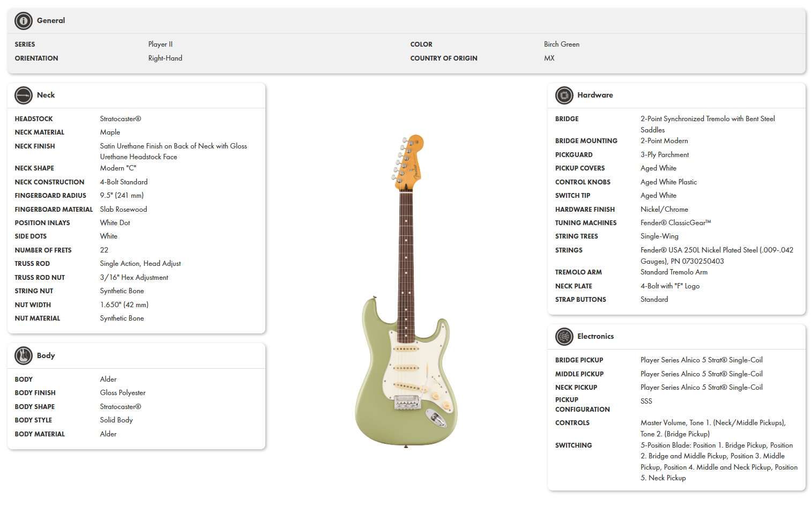Screen dimensions: 812x505
Task: Click the Hardware section heading
Action: click(x=595, y=95)
